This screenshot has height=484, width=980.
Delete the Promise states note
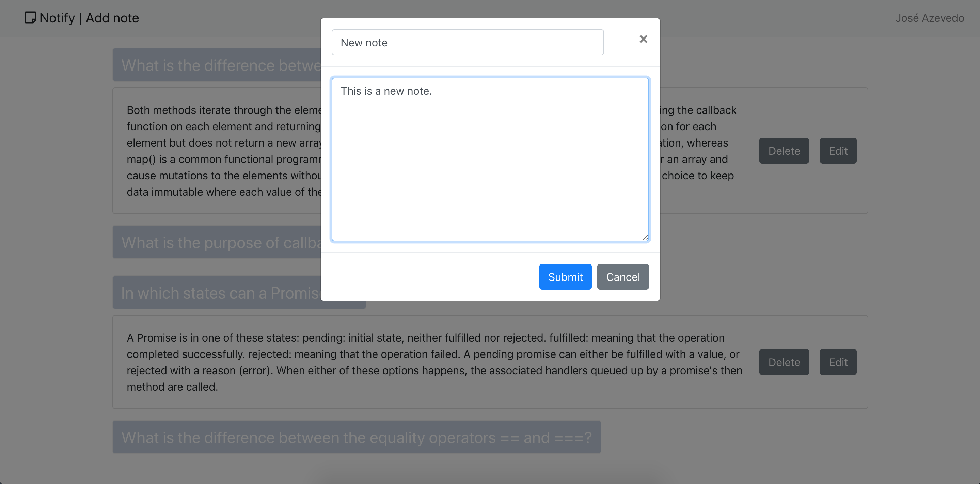point(784,362)
